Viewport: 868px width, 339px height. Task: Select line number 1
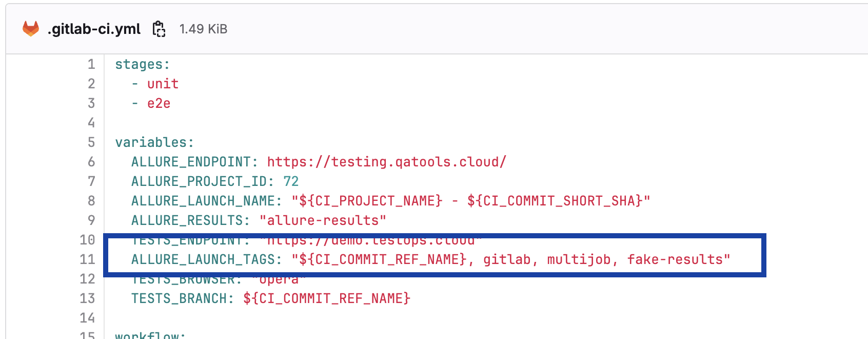click(x=91, y=64)
